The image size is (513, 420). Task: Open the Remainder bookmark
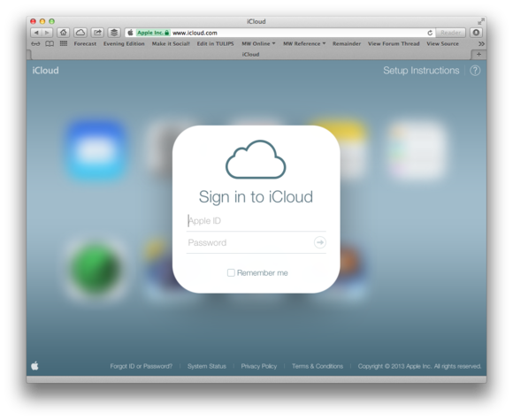pyautogui.click(x=347, y=43)
